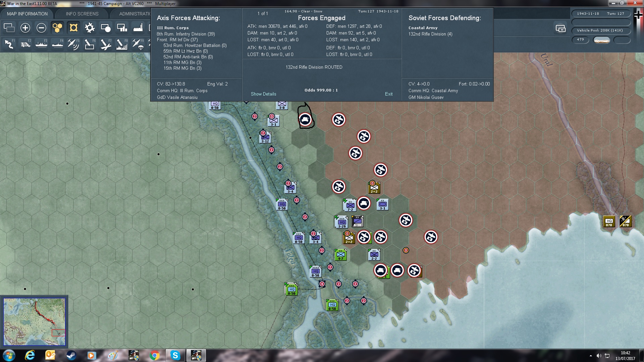The height and width of the screenshot is (362, 644).
Task: Zoom in the map with plus icon
Action: (x=25, y=27)
